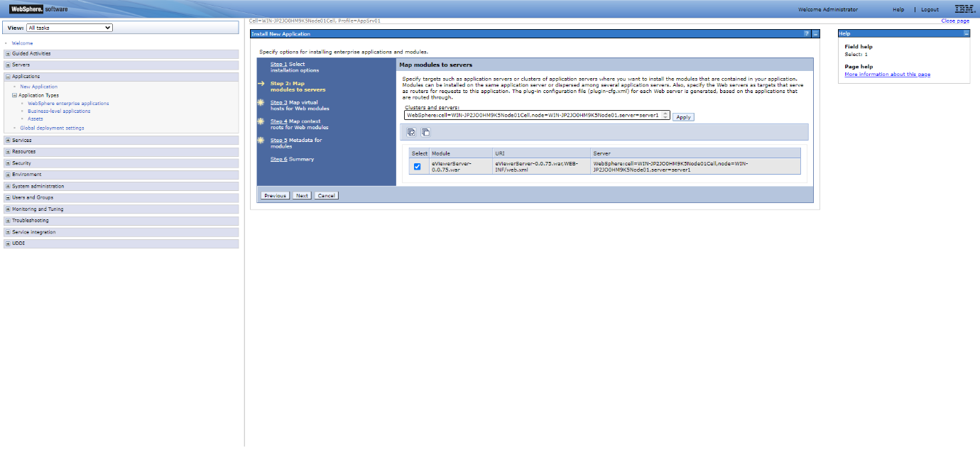Collapse the Help portlet with its minus icon
Screen dimensions: 980x465
(967, 33)
